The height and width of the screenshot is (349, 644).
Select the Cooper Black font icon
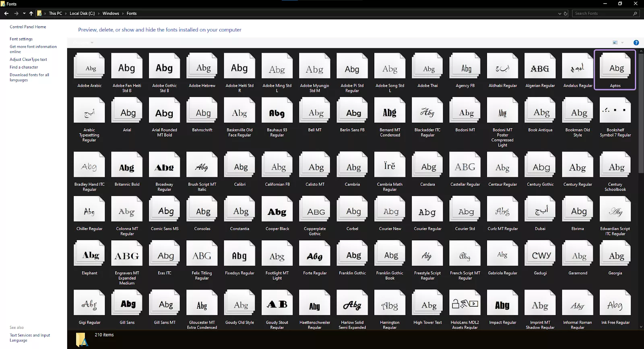tap(277, 209)
